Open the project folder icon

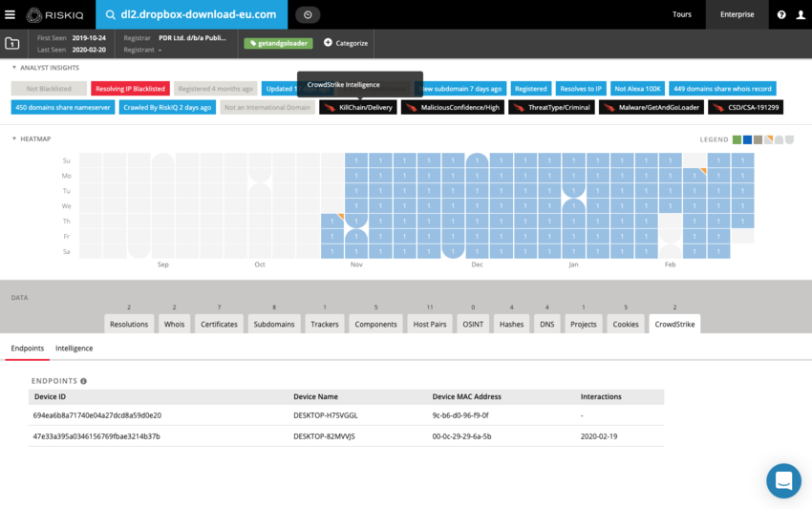click(x=11, y=44)
